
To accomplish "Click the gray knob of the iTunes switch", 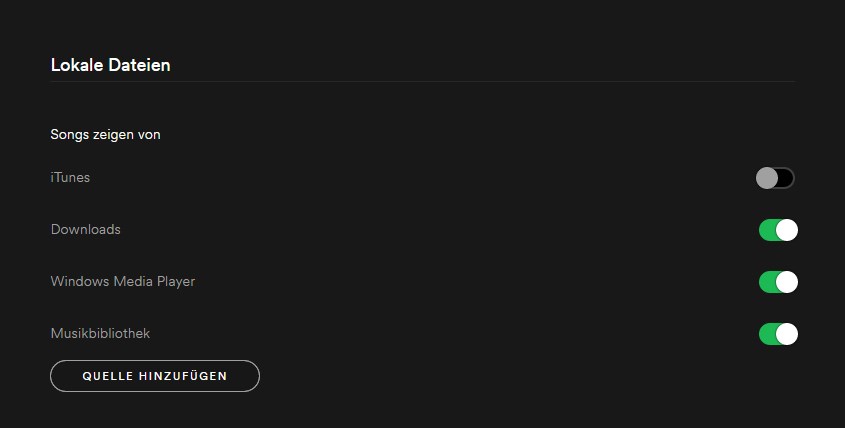I will coord(767,178).
